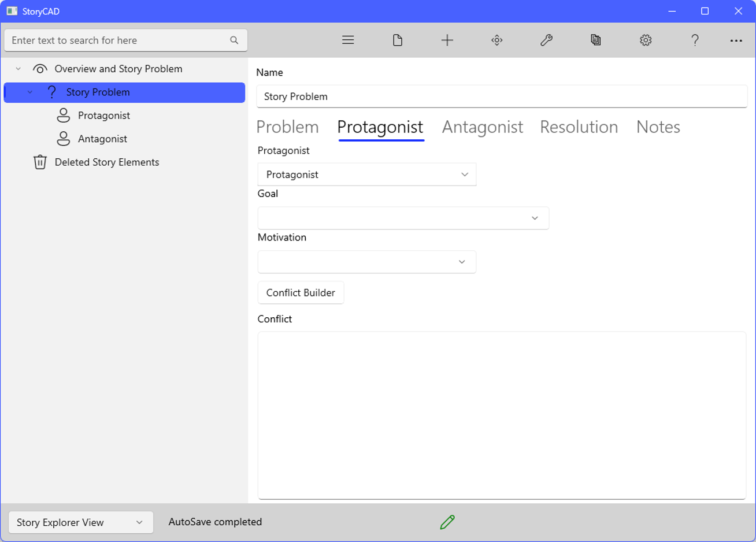Click the Help question mark icon
The height and width of the screenshot is (542, 756).
695,40
